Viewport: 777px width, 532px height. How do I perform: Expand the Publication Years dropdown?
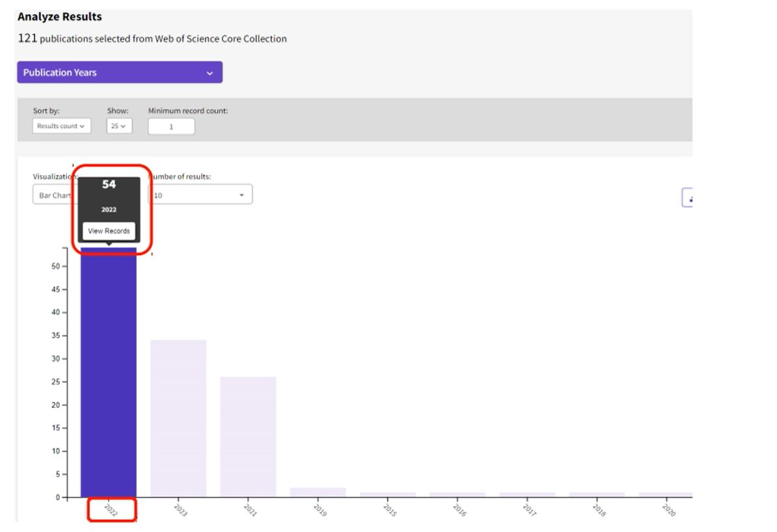(x=120, y=72)
